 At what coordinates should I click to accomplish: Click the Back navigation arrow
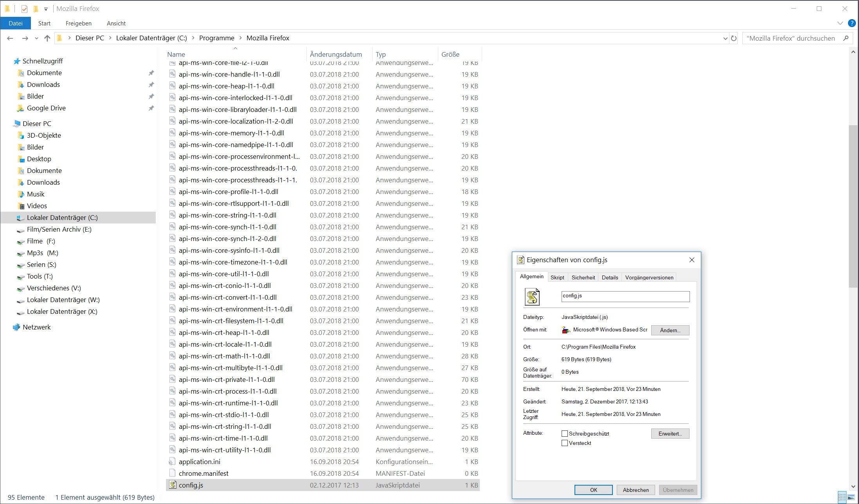(10, 38)
